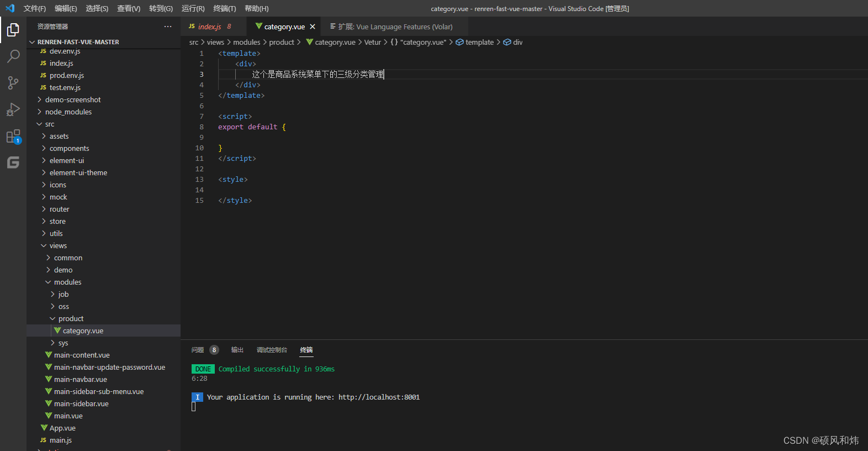The image size is (868, 451).
Task: Open the Run and Debug icon
Action: (x=13, y=109)
